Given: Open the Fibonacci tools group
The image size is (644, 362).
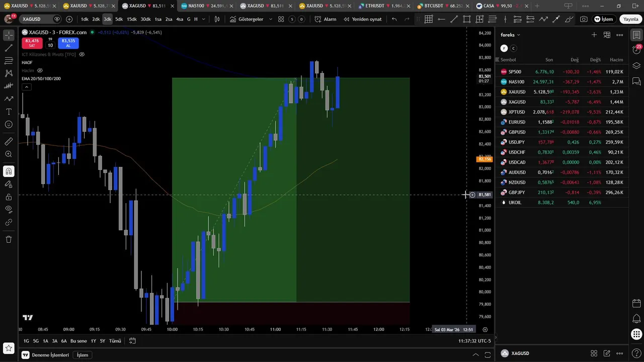Looking at the screenshot, I should [9, 61].
